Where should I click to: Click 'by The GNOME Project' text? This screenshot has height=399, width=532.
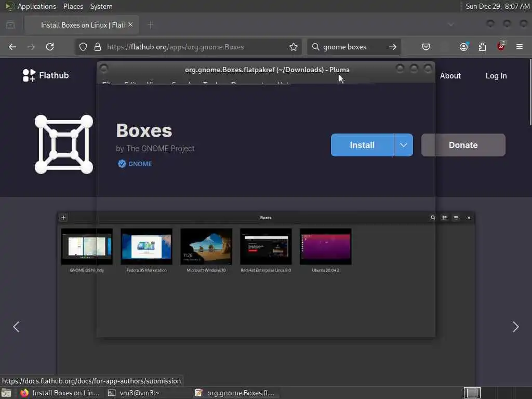tap(155, 149)
